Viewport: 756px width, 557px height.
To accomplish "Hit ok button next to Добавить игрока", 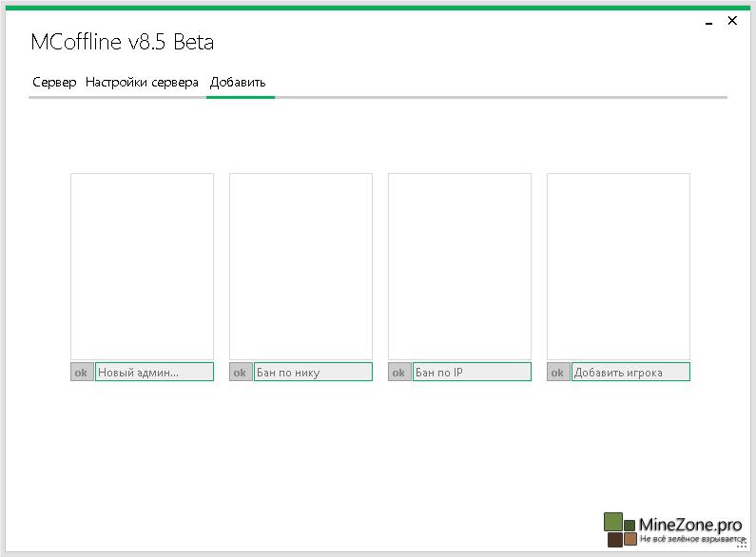I will (558, 373).
